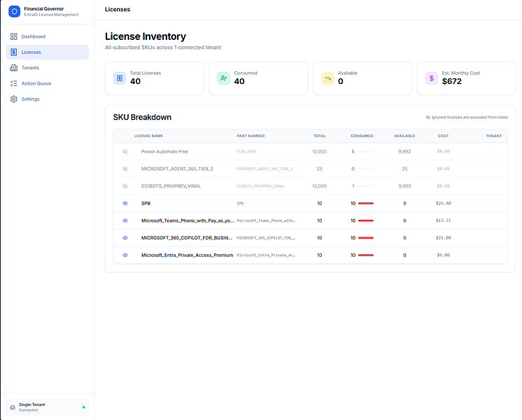Viewport: 522px width, 420px height.
Task: Sort by Cost column header
Action: [x=443, y=136]
